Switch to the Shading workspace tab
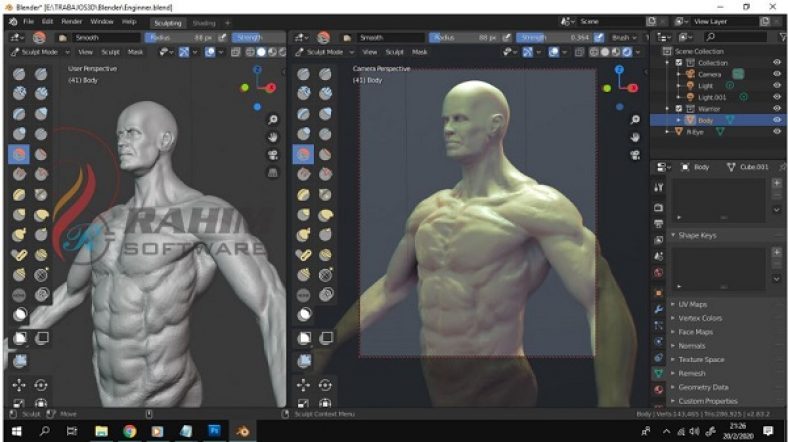This screenshot has width=788, height=442. click(203, 22)
